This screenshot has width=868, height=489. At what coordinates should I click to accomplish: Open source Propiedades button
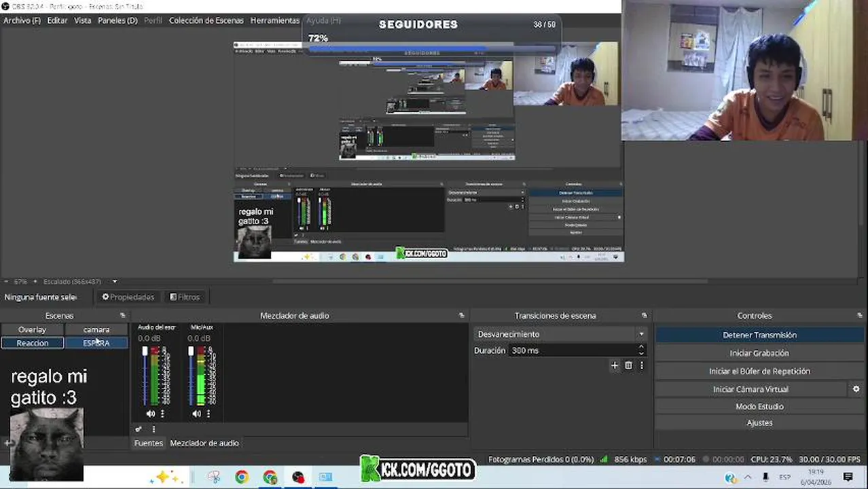[x=128, y=297]
